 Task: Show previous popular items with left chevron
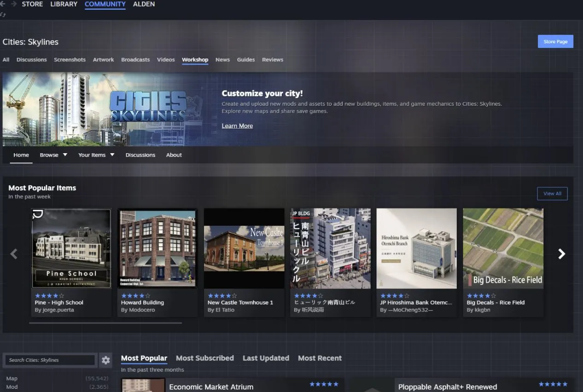(14, 254)
